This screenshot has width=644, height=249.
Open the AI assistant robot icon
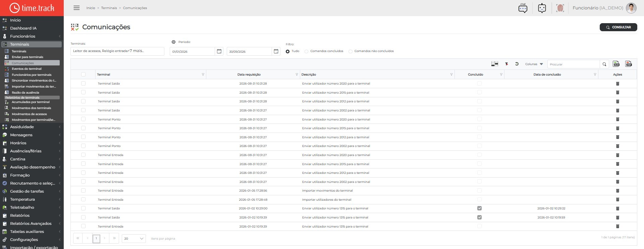click(x=542, y=8)
